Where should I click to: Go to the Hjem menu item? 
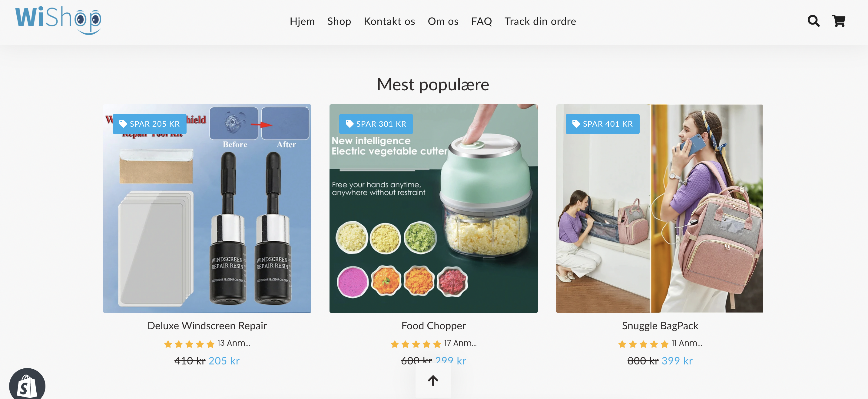302,21
